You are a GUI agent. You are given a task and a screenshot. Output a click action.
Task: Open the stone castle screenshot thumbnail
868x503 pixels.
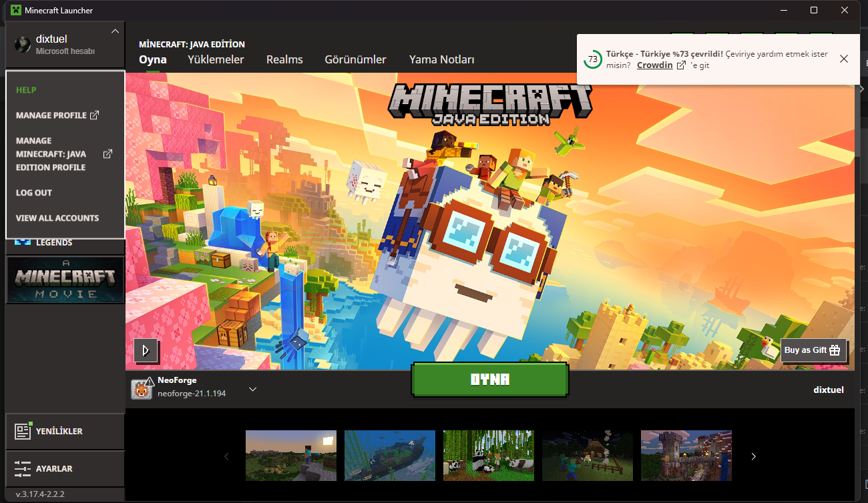click(686, 456)
